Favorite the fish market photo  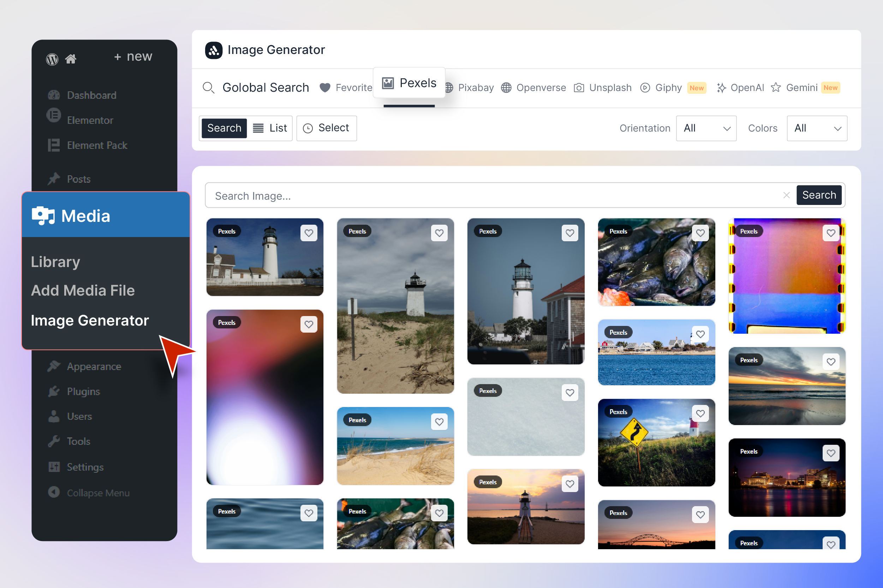[x=700, y=233]
